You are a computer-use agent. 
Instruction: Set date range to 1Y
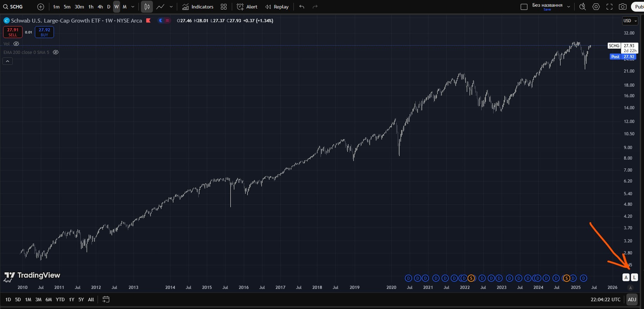[72, 299]
